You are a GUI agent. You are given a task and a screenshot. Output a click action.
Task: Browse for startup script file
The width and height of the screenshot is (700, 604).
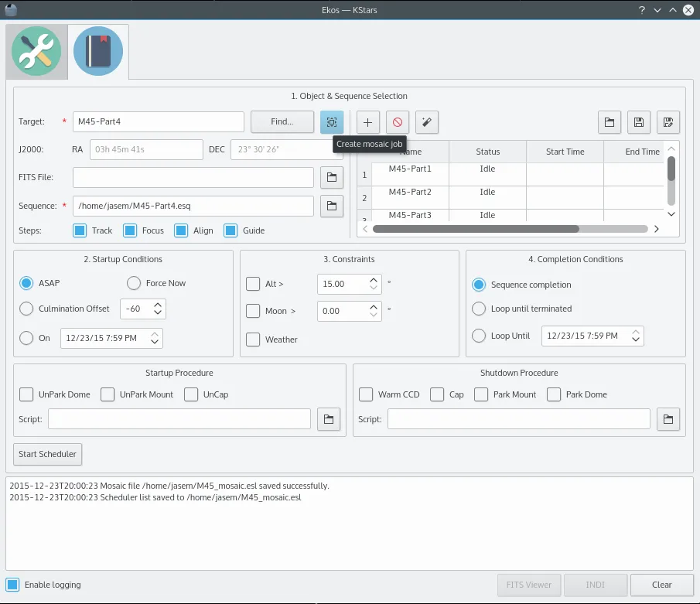tap(329, 419)
